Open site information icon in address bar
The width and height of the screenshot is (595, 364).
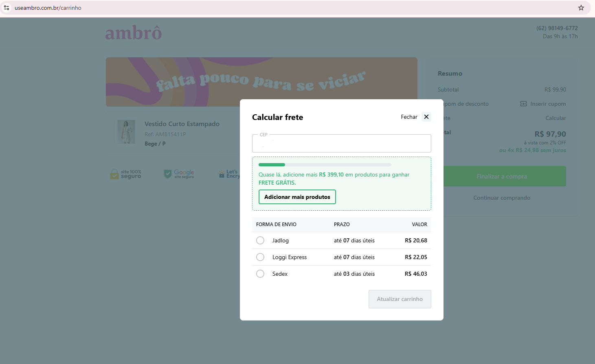click(x=7, y=8)
